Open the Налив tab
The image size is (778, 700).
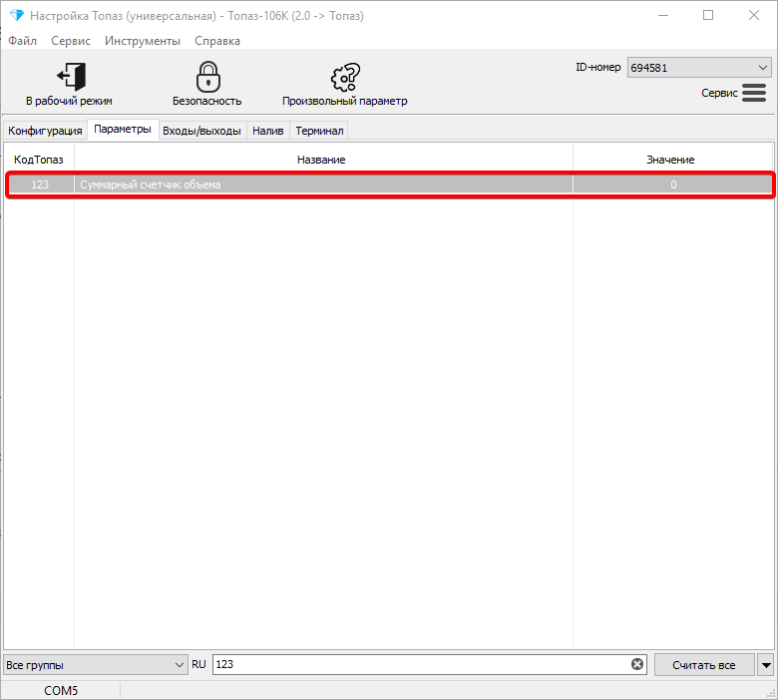click(268, 131)
